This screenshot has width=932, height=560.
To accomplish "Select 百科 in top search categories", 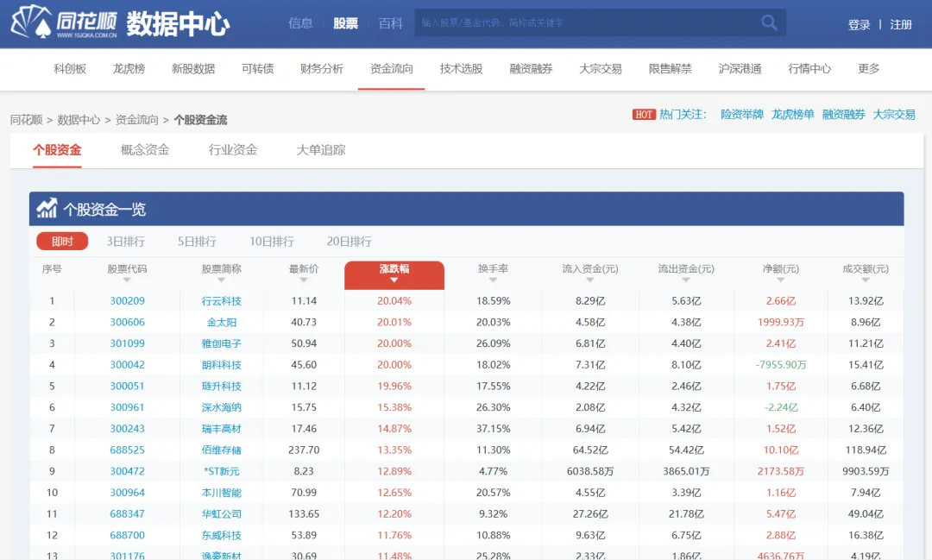I will point(391,23).
